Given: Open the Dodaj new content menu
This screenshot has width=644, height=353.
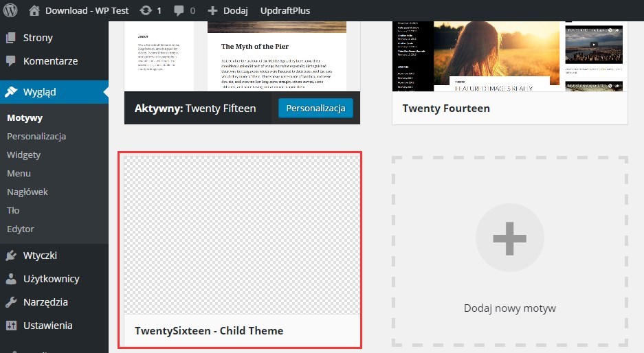Looking at the screenshot, I should [235, 11].
